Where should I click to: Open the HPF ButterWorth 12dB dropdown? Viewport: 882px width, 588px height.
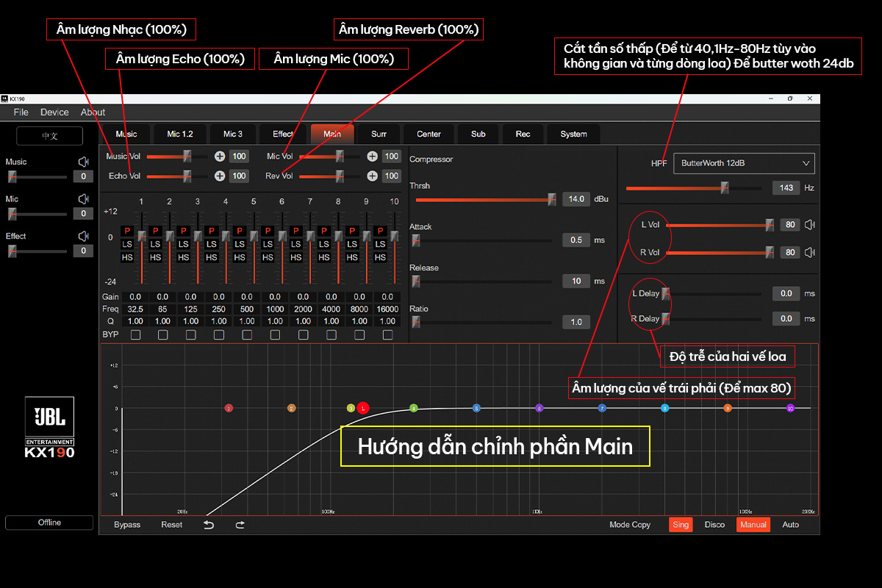point(743,163)
